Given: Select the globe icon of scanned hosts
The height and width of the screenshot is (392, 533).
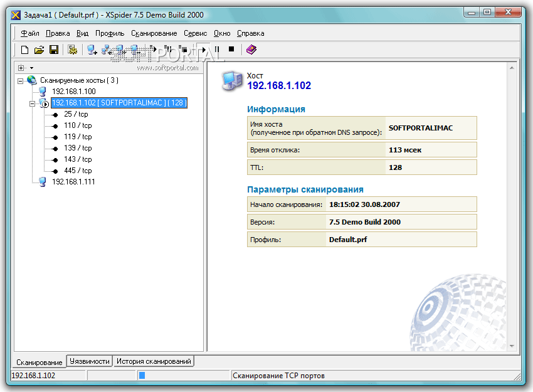Looking at the screenshot, I should pos(32,80).
